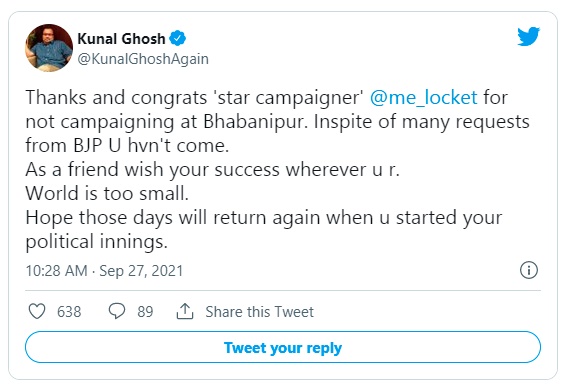
Task: Follow the @me_locket mention link
Action: coord(424,97)
